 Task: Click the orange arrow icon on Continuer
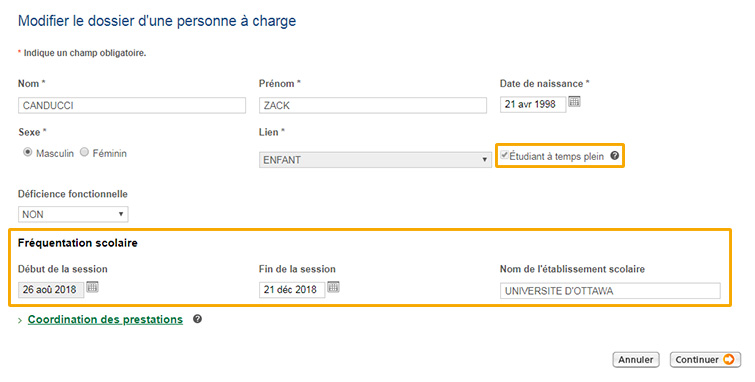click(729, 359)
